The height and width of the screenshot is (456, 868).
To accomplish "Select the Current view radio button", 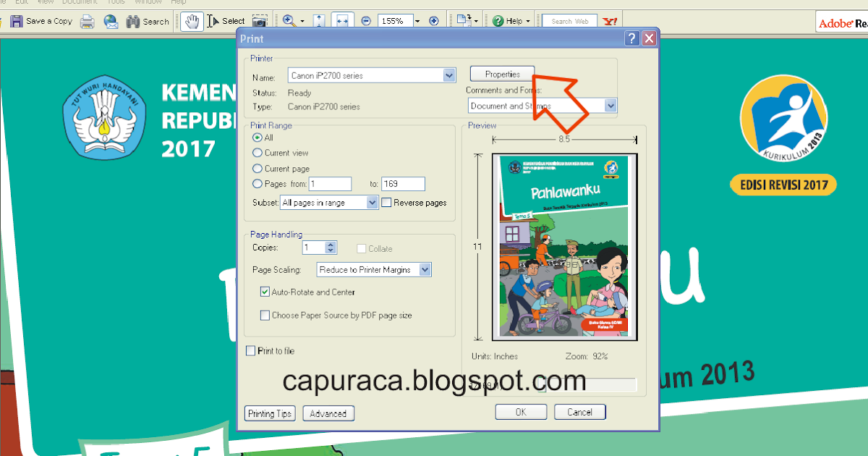I will click(258, 153).
